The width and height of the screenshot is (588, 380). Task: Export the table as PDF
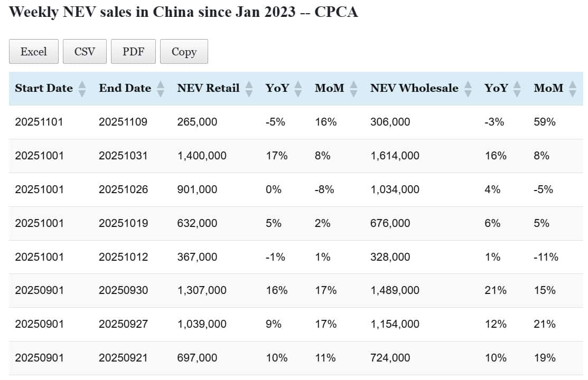click(133, 52)
